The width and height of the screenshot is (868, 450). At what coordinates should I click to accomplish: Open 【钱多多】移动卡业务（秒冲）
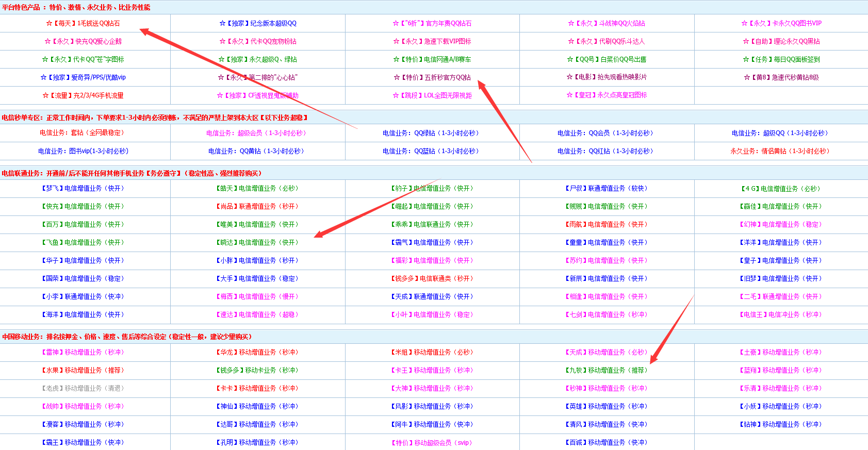pyautogui.click(x=257, y=370)
